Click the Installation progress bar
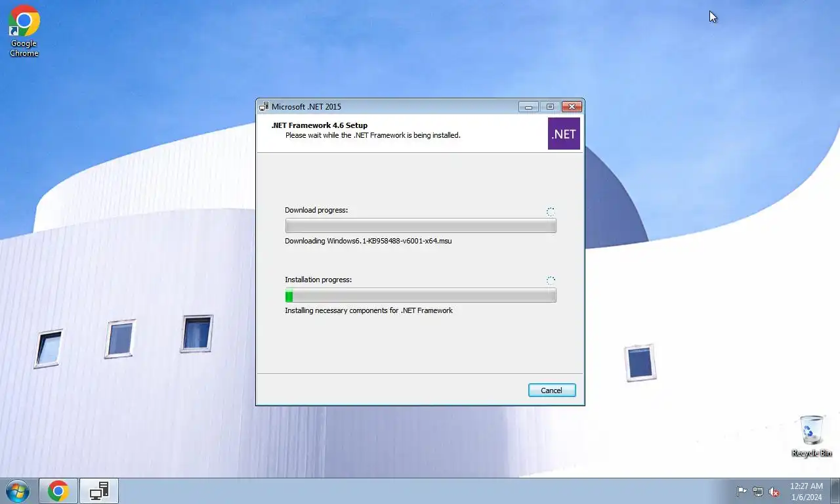 (x=421, y=295)
